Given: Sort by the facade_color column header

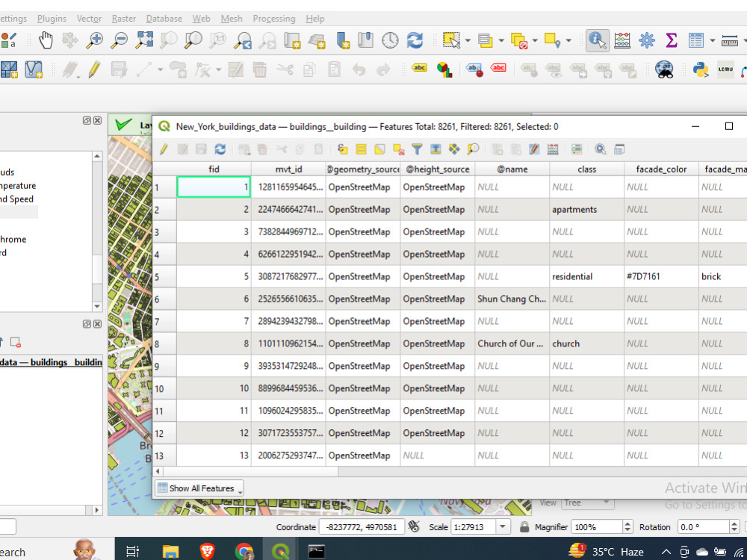Looking at the screenshot, I should (x=661, y=169).
